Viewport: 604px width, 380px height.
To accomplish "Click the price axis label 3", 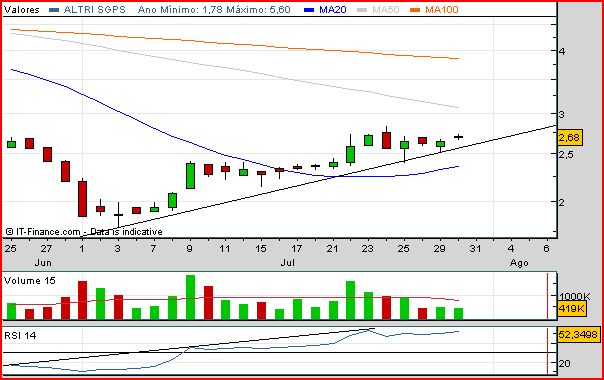I will [562, 114].
